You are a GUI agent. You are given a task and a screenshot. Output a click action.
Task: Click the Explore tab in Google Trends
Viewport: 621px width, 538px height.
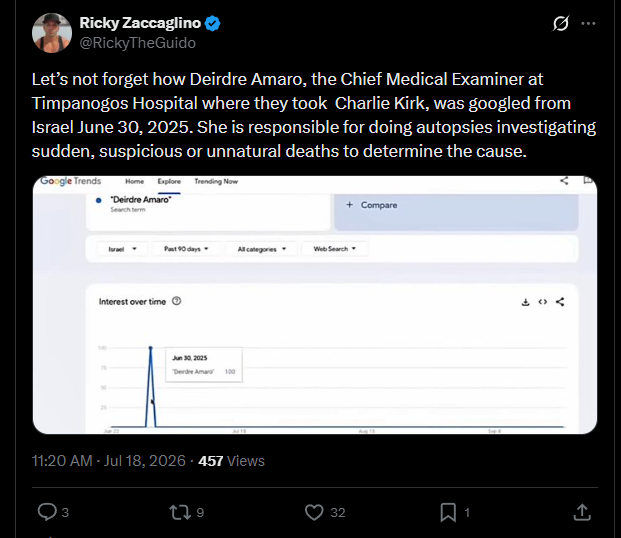[169, 181]
